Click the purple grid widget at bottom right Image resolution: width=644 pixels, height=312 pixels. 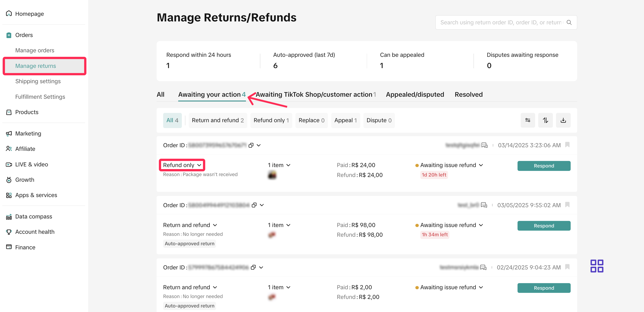coord(597,266)
